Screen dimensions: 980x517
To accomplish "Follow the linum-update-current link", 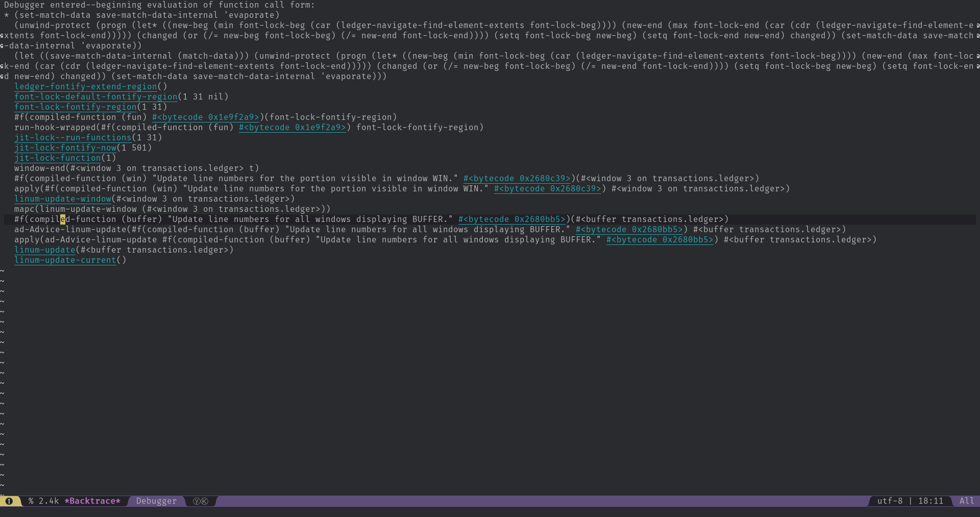I will click(65, 260).
